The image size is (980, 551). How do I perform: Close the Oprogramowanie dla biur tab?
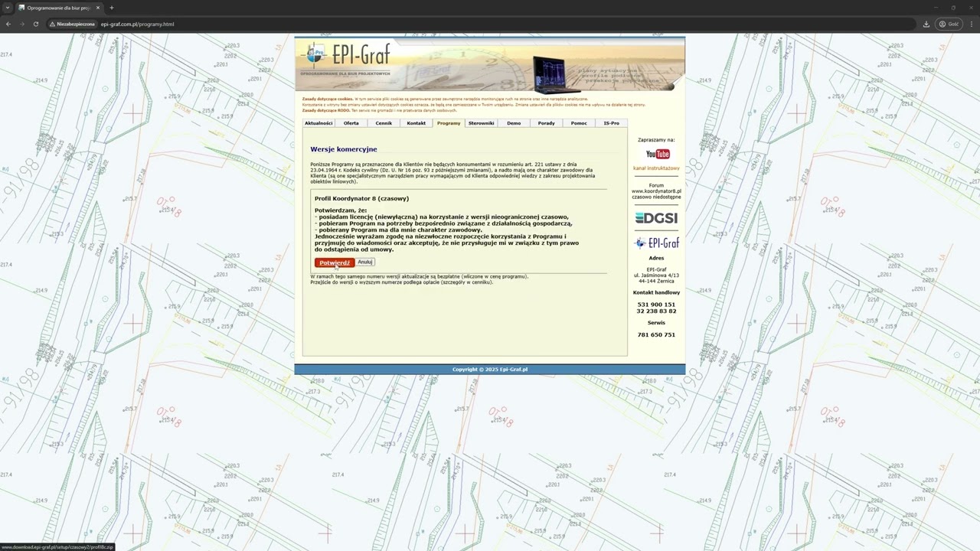tap(98, 8)
